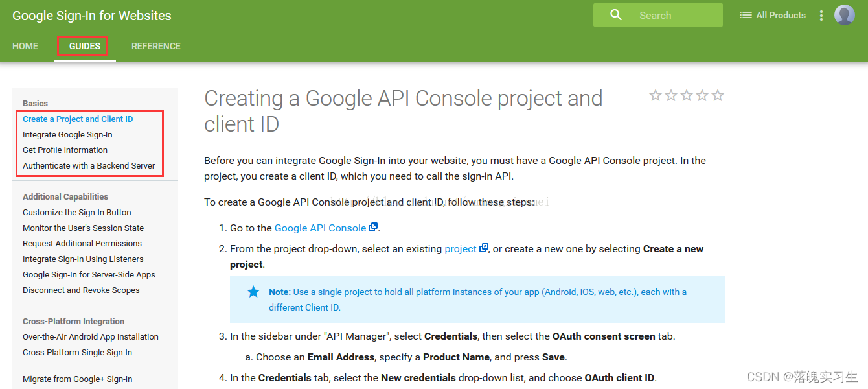Click the search magnifier icon
Viewport: 868px width, 389px height.
click(x=616, y=15)
